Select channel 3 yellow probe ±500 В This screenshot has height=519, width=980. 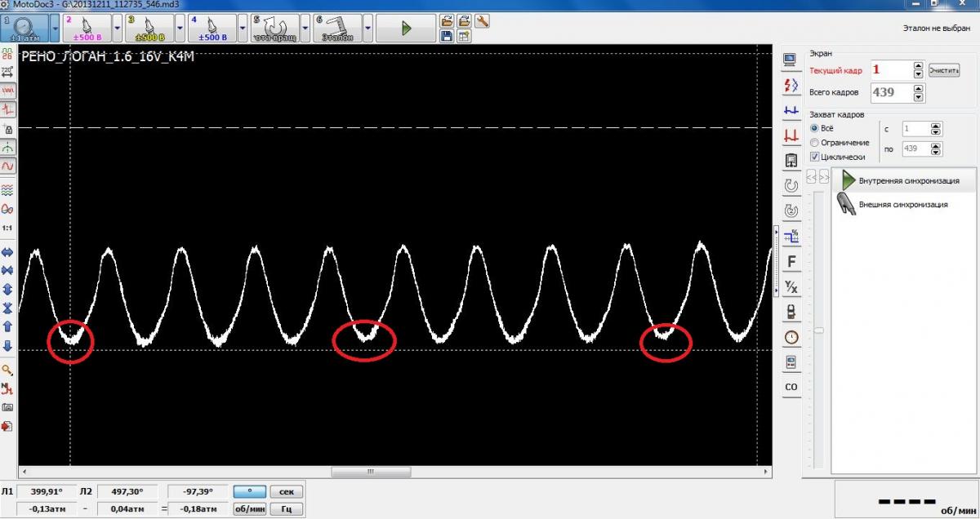[150, 29]
